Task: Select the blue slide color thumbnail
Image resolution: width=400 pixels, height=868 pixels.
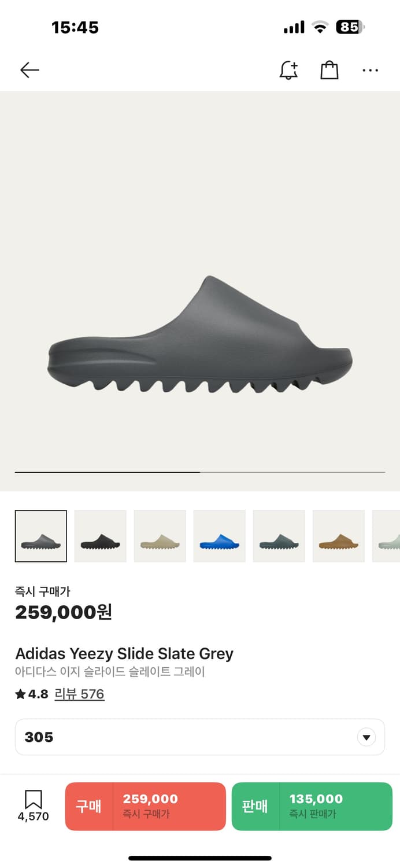Action: point(220,536)
